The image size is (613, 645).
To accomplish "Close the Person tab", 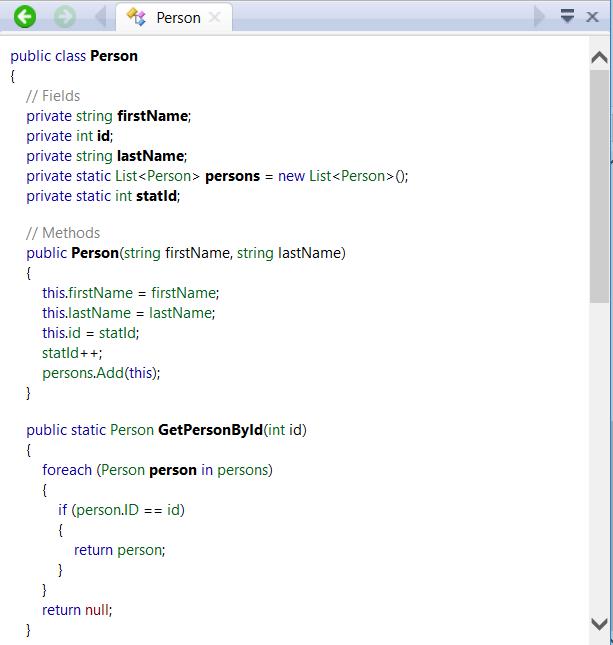I will [215, 18].
